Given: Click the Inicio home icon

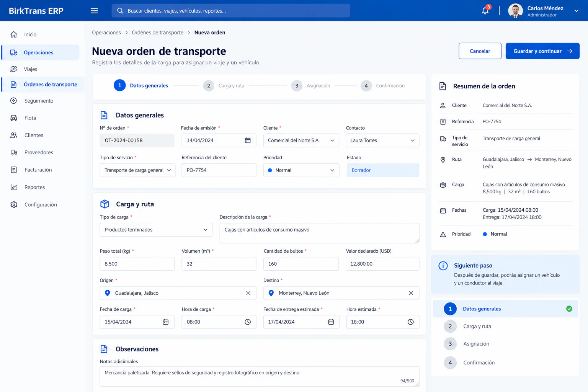Looking at the screenshot, I should (14, 34).
